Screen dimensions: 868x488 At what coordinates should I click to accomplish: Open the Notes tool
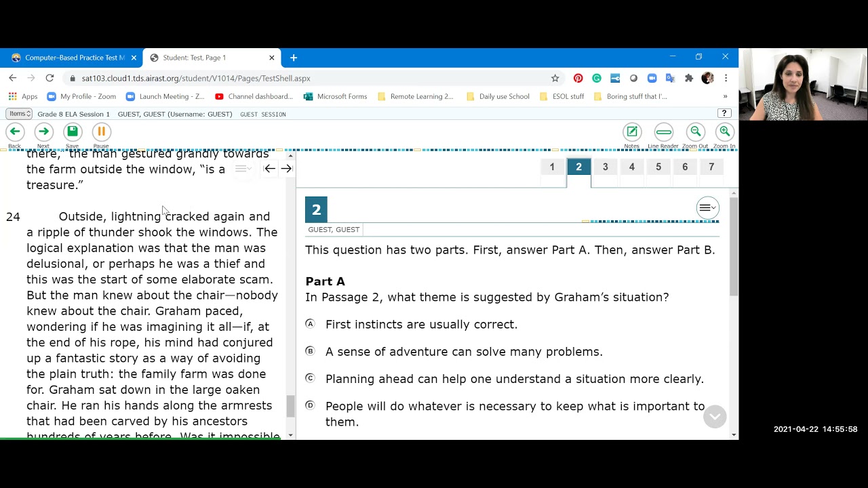pyautogui.click(x=632, y=132)
